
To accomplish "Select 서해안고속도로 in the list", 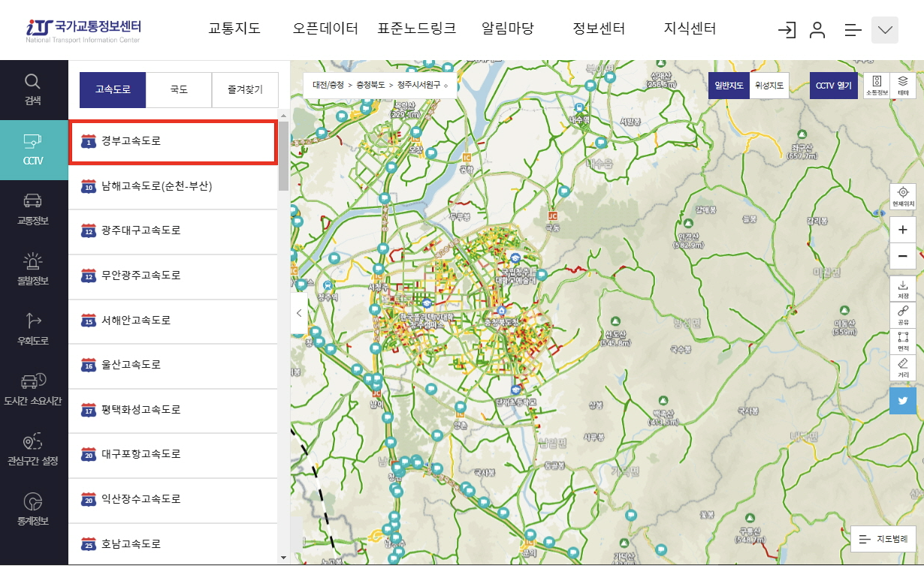I will coord(173,320).
